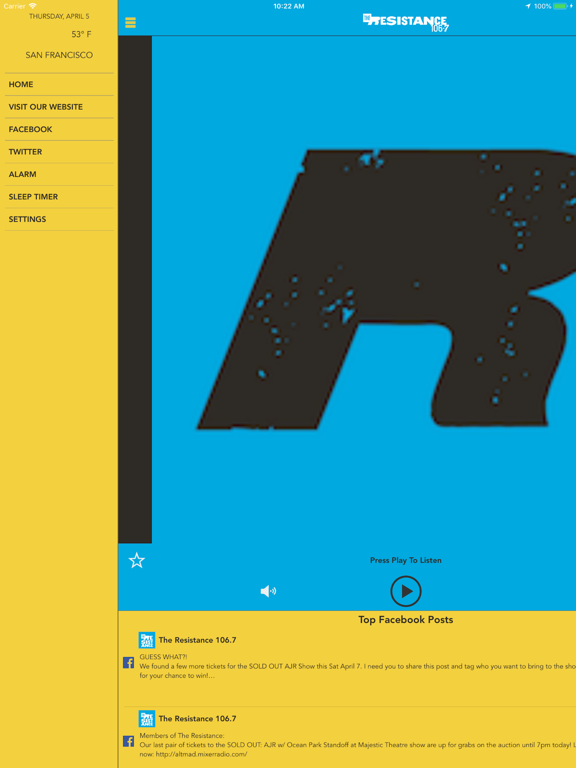Tap station avatar on first Facebook post
The height and width of the screenshot is (768, 576).
click(147, 640)
